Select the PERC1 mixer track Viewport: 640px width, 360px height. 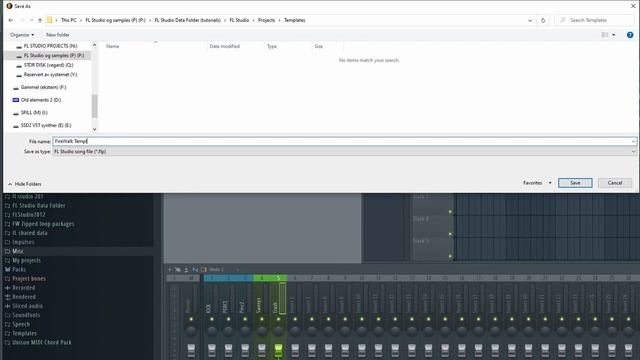225,307
